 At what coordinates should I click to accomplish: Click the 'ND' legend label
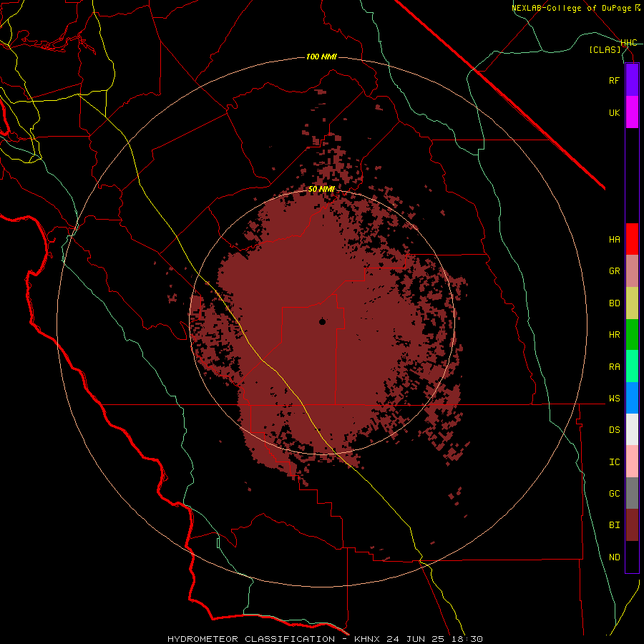(615, 557)
